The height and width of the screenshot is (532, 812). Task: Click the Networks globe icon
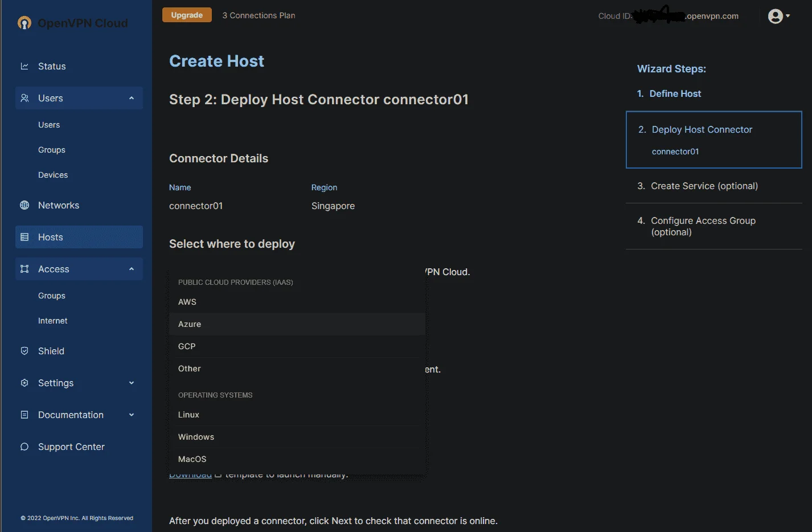coord(24,205)
